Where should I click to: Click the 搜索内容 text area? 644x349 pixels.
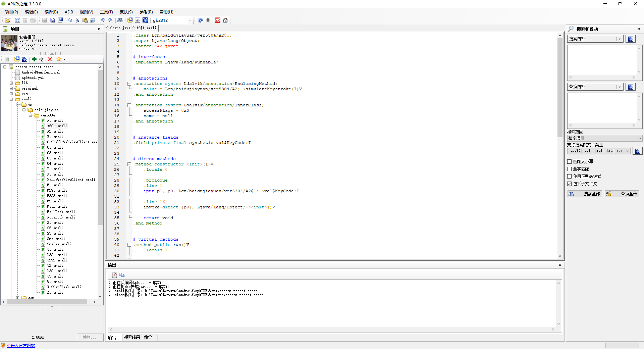click(x=602, y=60)
